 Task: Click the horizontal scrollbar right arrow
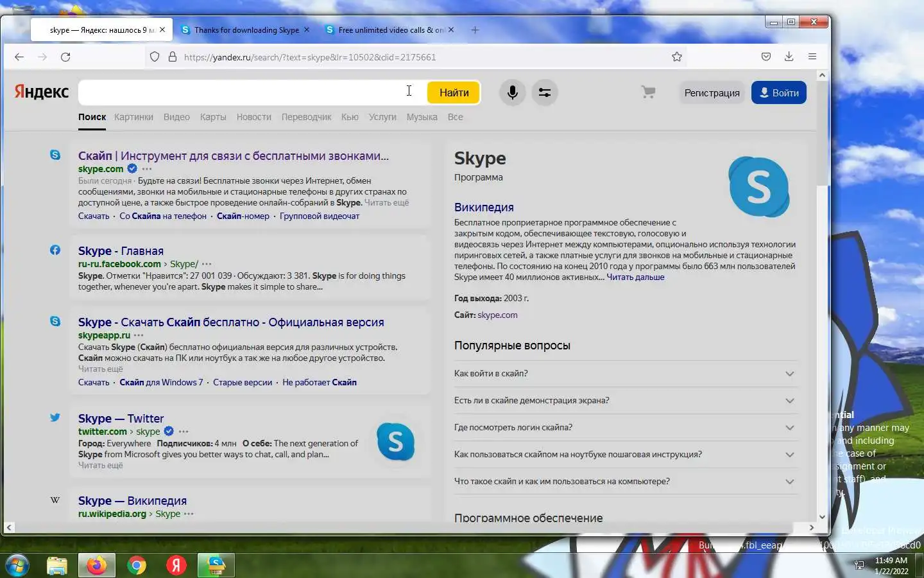tap(812, 528)
